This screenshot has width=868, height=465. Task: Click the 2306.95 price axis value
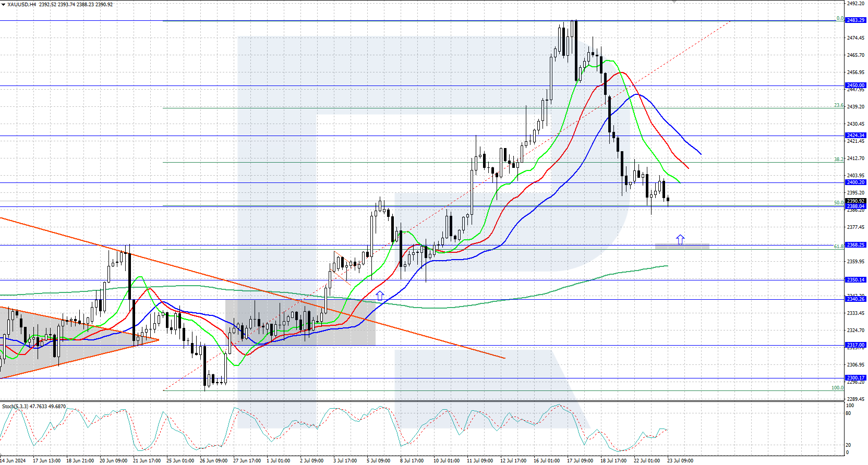click(855, 365)
